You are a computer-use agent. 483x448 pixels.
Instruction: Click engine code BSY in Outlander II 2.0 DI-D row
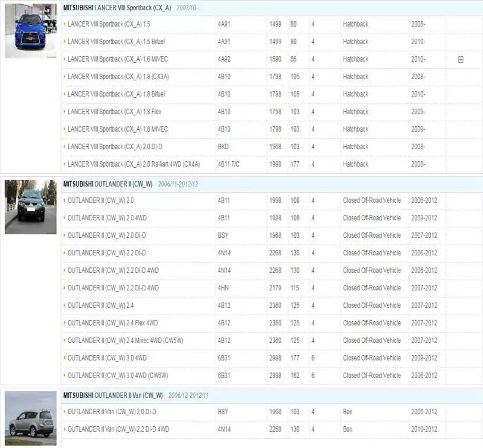[223, 235]
